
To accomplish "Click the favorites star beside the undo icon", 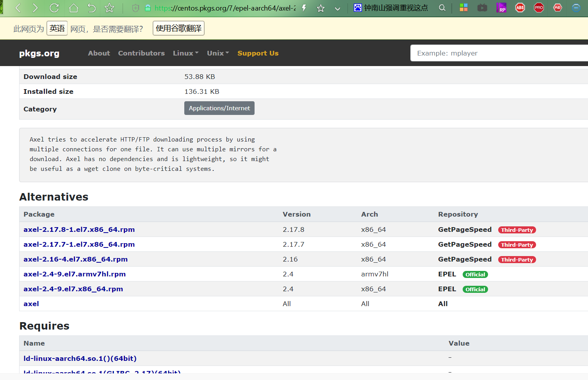I will point(110,8).
